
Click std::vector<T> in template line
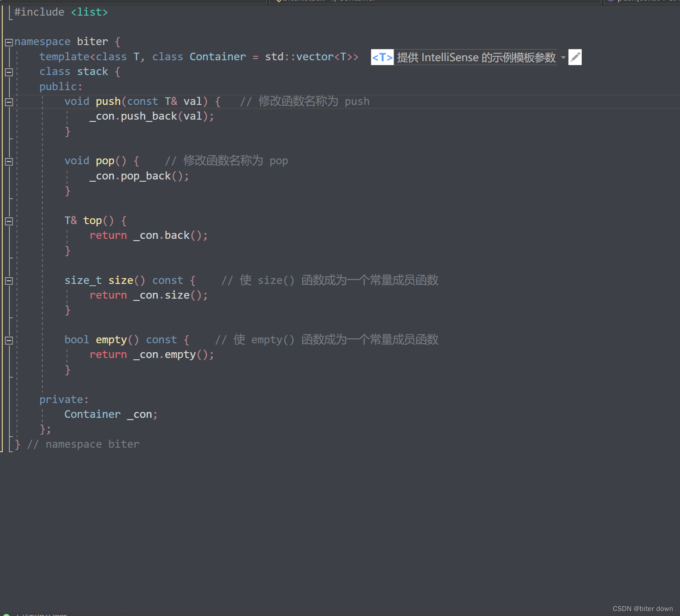click(309, 57)
